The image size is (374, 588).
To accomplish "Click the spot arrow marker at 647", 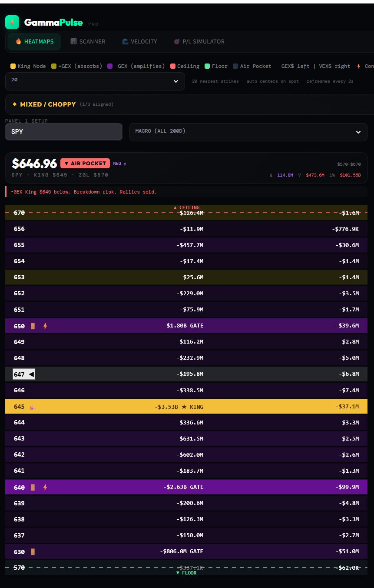I will [31, 374].
